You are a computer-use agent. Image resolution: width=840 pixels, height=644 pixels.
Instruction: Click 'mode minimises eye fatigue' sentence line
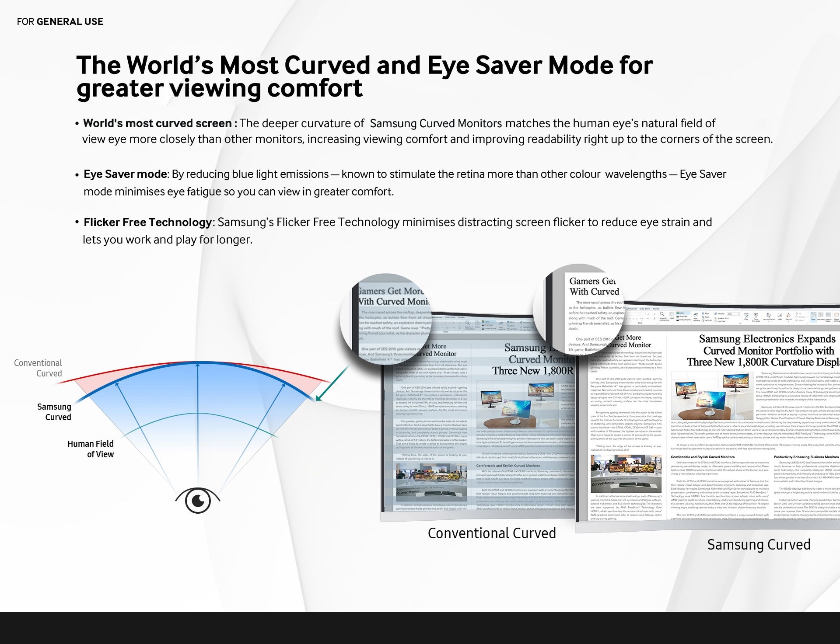point(239,191)
